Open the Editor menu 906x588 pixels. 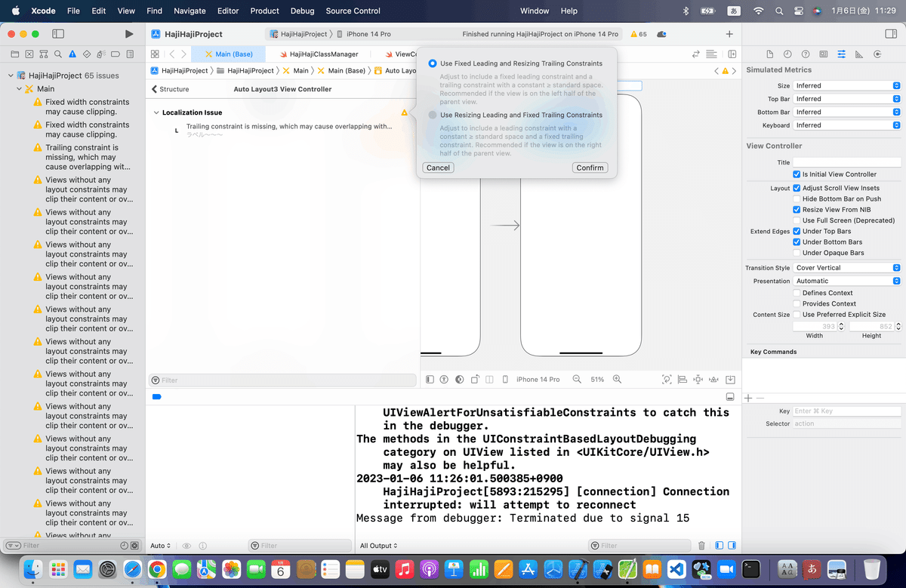click(228, 11)
